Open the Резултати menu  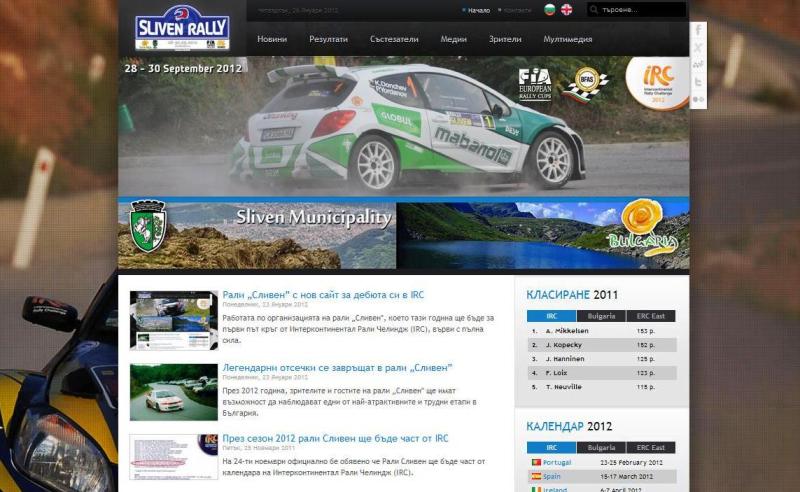pos(328,39)
